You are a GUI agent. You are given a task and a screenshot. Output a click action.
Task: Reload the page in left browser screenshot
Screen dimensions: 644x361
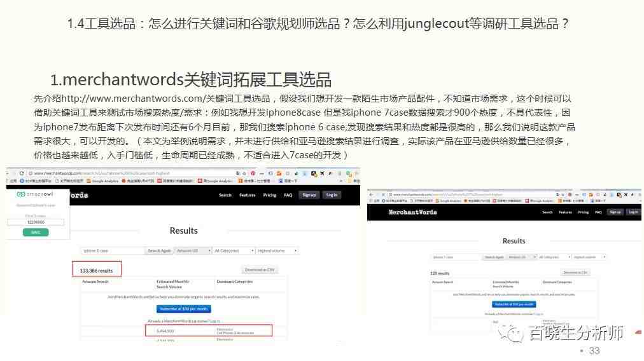coord(22,174)
